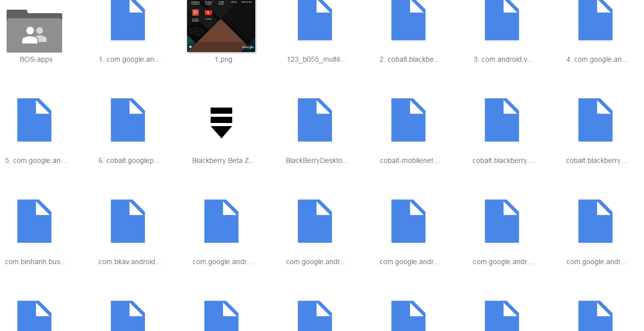Click the "1. com.google.an…" file name
The height and width of the screenshot is (331, 644).
point(130,59)
